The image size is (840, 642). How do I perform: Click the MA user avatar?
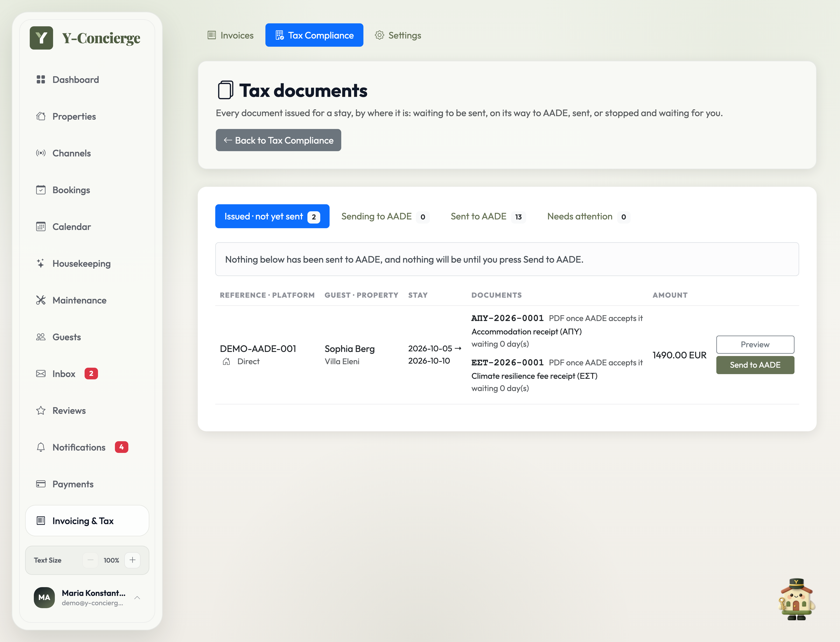pos(44,597)
